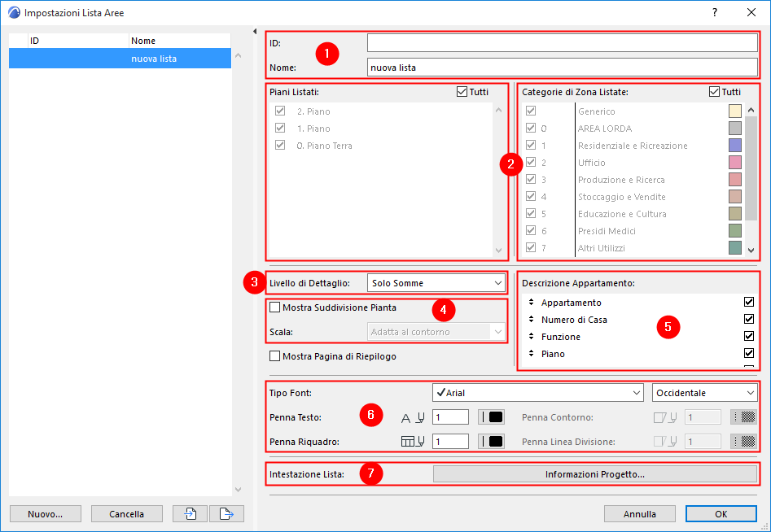Click the Nuovo... button
771x532 pixels.
tap(46, 514)
